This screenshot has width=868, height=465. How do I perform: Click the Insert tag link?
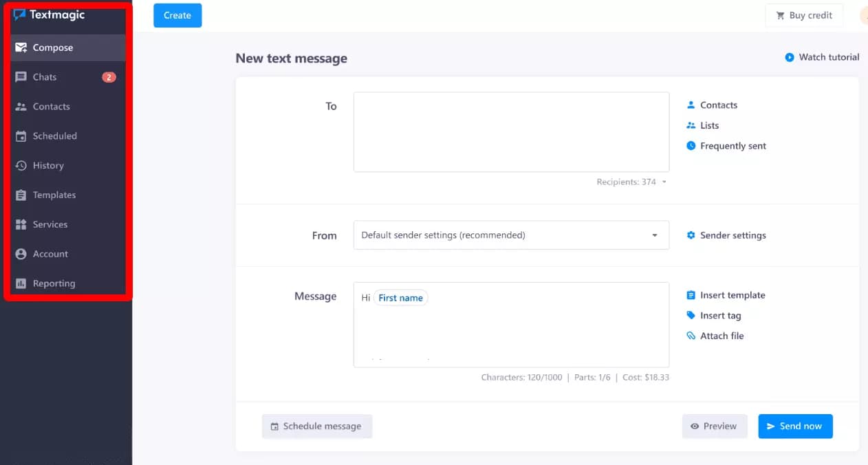pos(720,315)
